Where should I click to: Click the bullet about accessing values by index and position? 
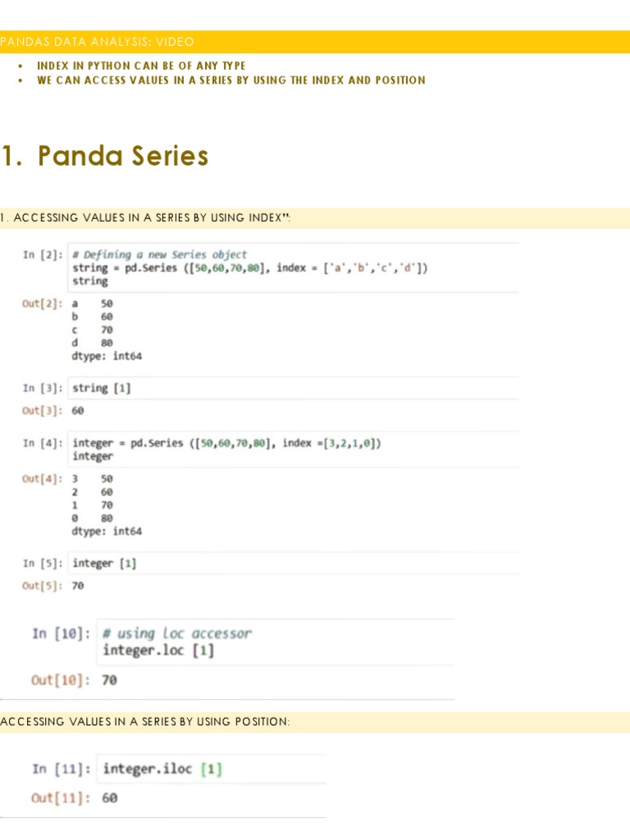tap(231, 80)
